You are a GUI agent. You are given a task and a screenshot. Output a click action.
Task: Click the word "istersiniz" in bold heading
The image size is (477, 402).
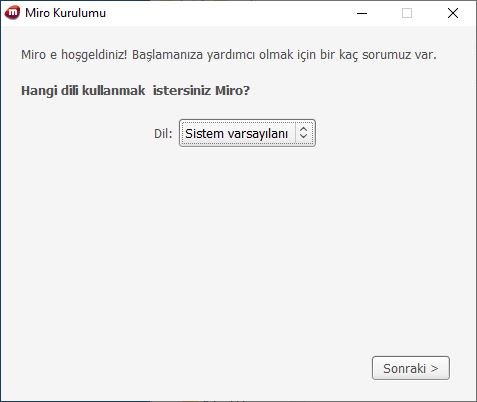(182, 90)
